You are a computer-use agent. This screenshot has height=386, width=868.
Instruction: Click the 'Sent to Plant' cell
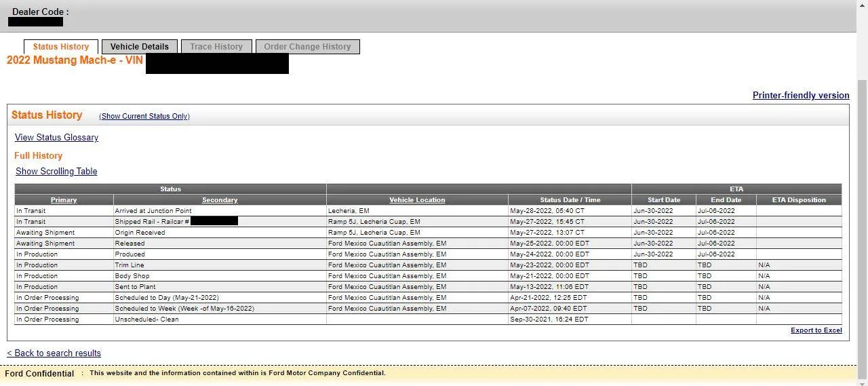(x=220, y=287)
